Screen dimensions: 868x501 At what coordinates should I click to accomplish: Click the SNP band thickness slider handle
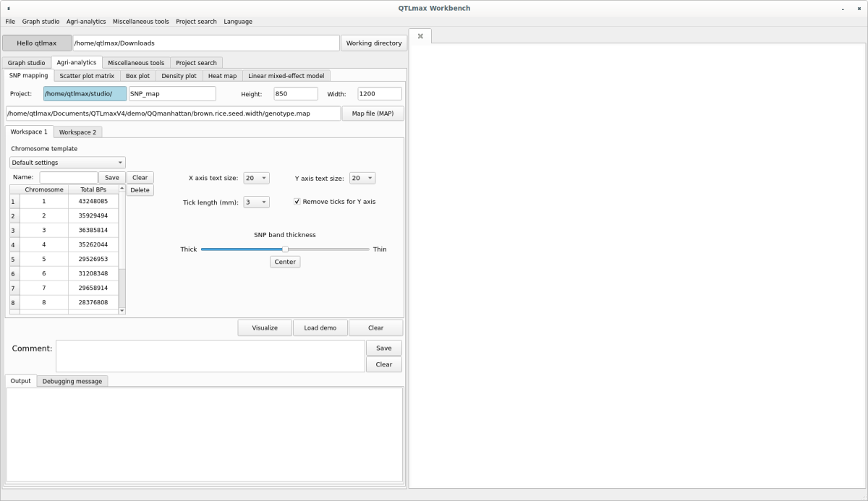click(x=285, y=249)
